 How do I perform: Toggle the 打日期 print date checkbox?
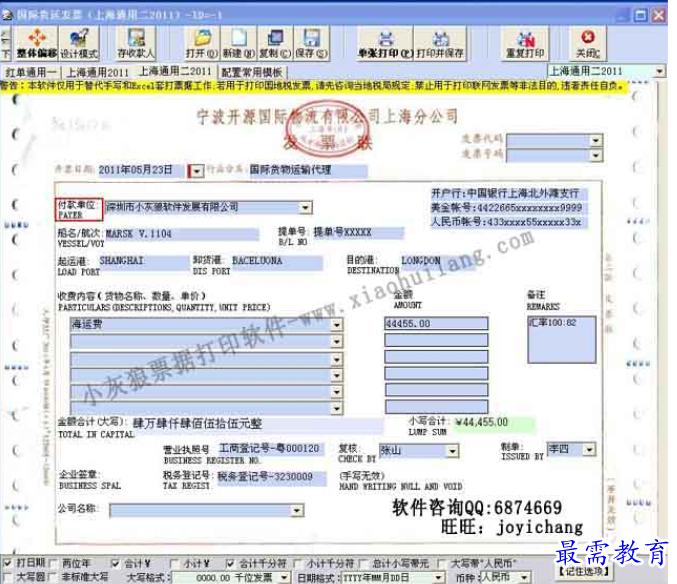pyautogui.click(x=7, y=563)
